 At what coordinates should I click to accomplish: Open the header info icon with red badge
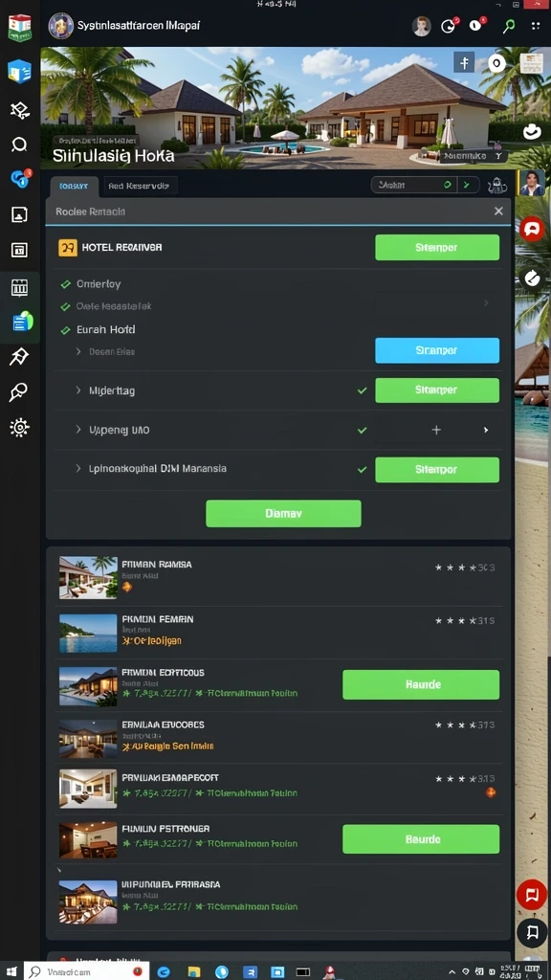(x=476, y=26)
